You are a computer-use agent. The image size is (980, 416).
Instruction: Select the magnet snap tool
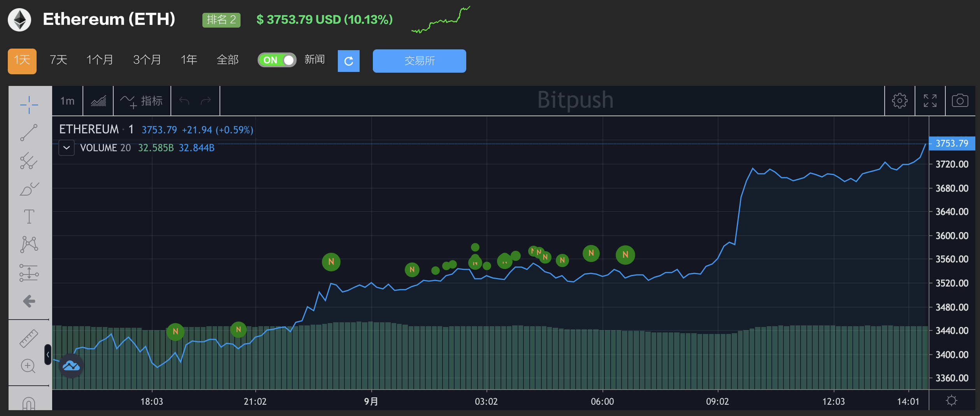pyautogui.click(x=29, y=404)
